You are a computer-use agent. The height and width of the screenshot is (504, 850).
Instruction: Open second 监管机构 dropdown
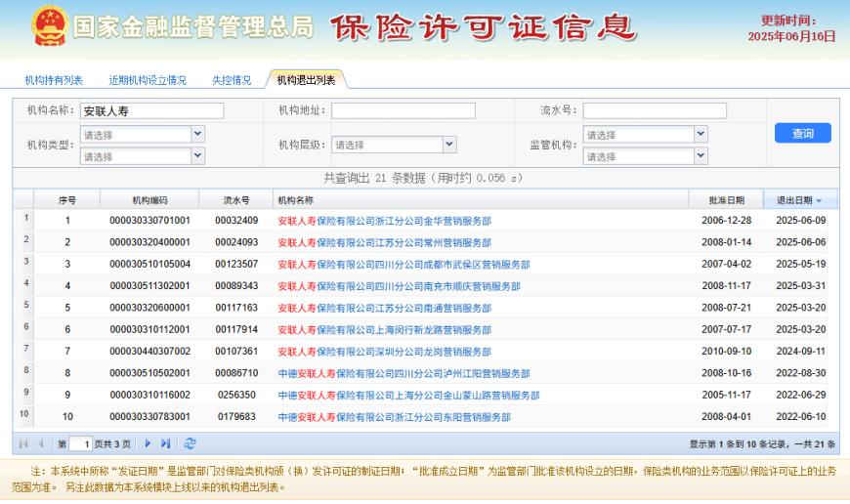(x=701, y=156)
